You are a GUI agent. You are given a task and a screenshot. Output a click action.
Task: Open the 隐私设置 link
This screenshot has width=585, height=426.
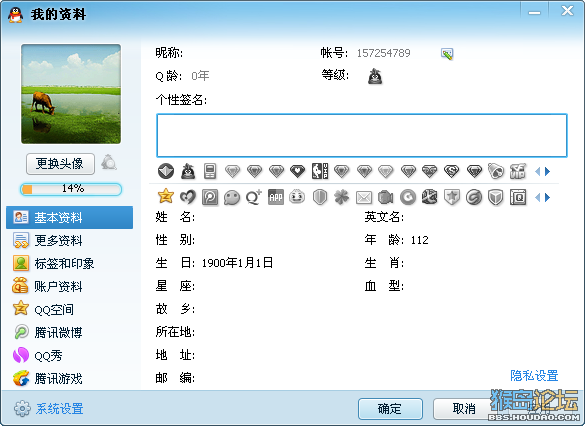coord(534,376)
